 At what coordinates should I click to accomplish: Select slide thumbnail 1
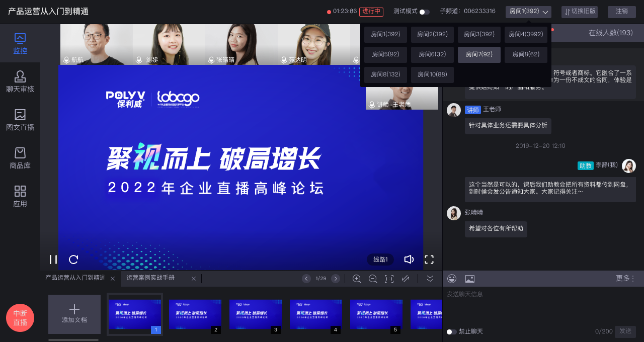point(135,314)
